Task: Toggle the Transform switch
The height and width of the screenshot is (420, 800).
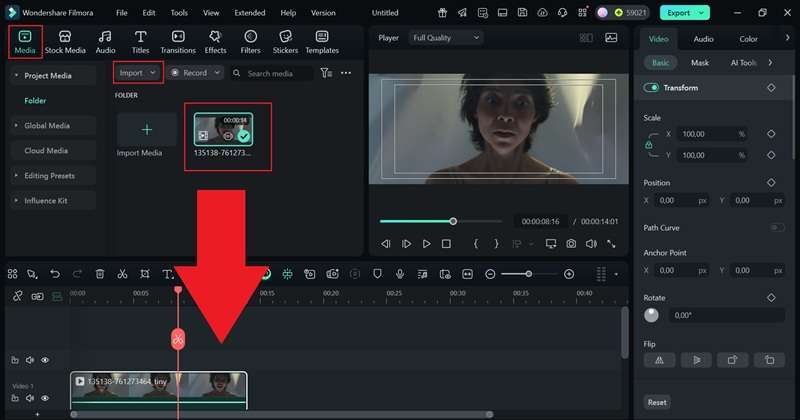Action: tap(651, 88)
